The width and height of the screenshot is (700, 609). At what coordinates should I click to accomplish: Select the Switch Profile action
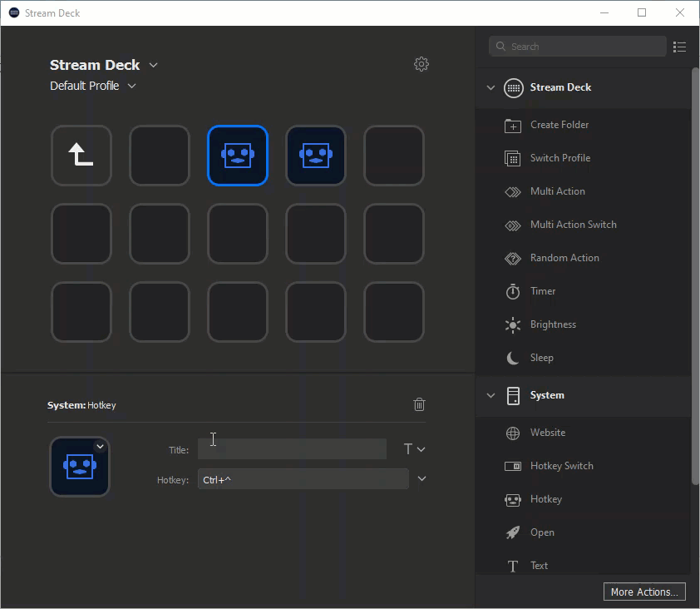click(x=560, y=158)
